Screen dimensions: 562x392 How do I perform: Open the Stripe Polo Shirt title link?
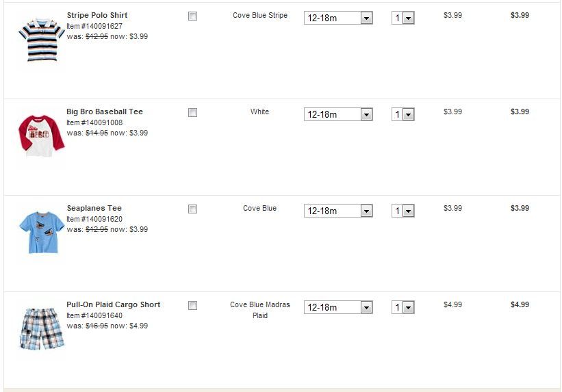tap(97, 15)
